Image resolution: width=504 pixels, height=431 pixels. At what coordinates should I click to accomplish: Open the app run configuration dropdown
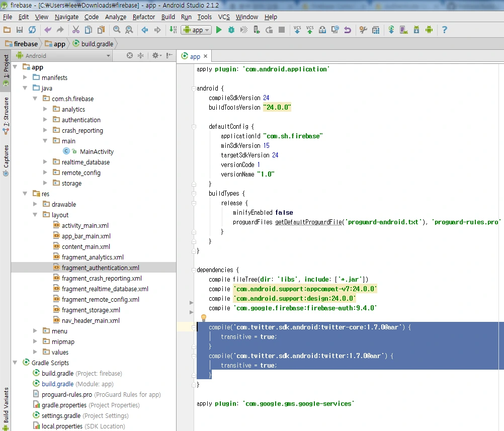196,30
